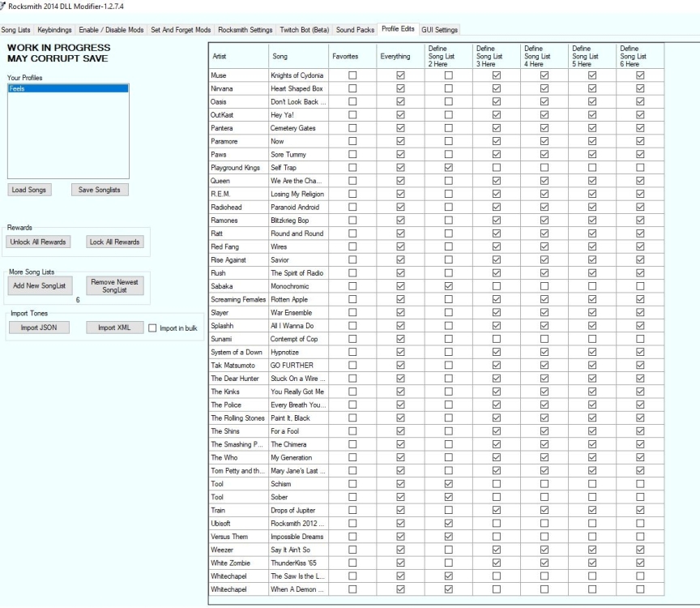
Task: Click the Import XML button
Action: [x=114, y=328]
